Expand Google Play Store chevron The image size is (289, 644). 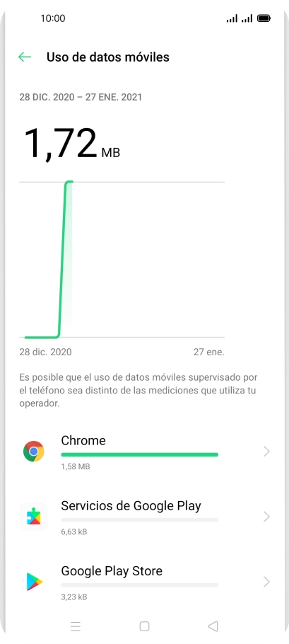pyautogui.click(x=266, y=582)
